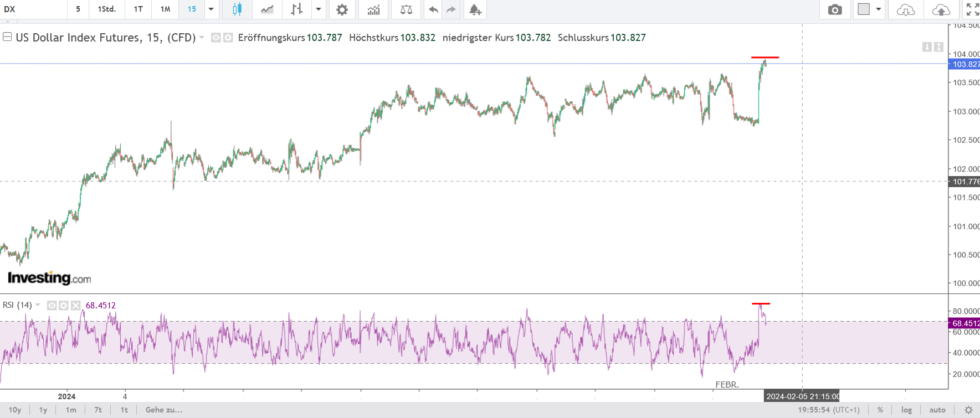Toggle visibility of US Dollar Index Futures series
The width and height of the screenshot is (980, 418).
tap(216, 38)
